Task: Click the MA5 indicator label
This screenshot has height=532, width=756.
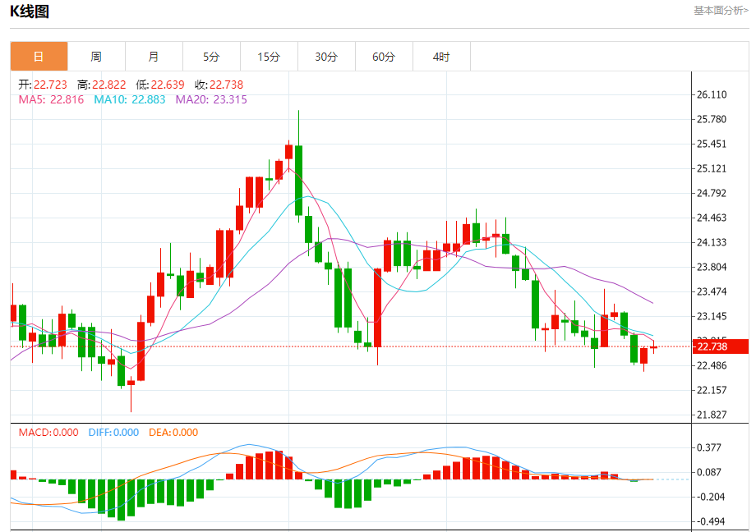Action: click(51, 100)
